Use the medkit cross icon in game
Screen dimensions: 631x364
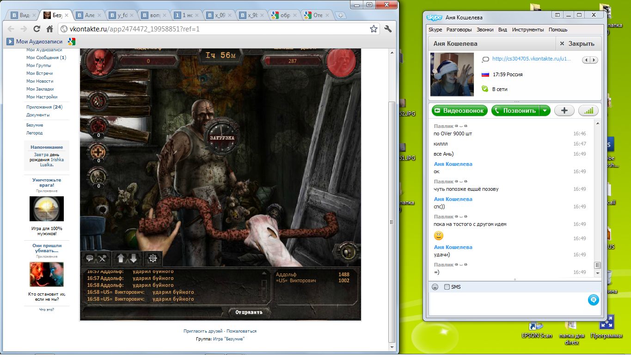click(x=98, y=151)
